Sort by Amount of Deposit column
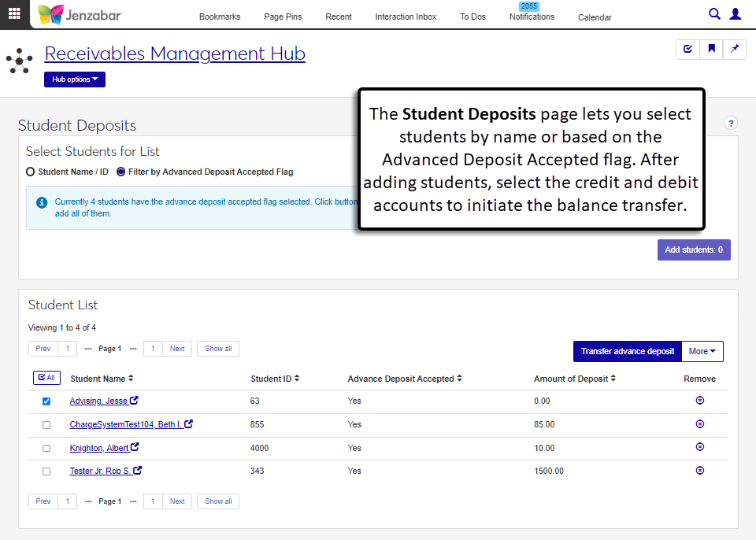This screenshot has height=540, width=756. point(575,379)
